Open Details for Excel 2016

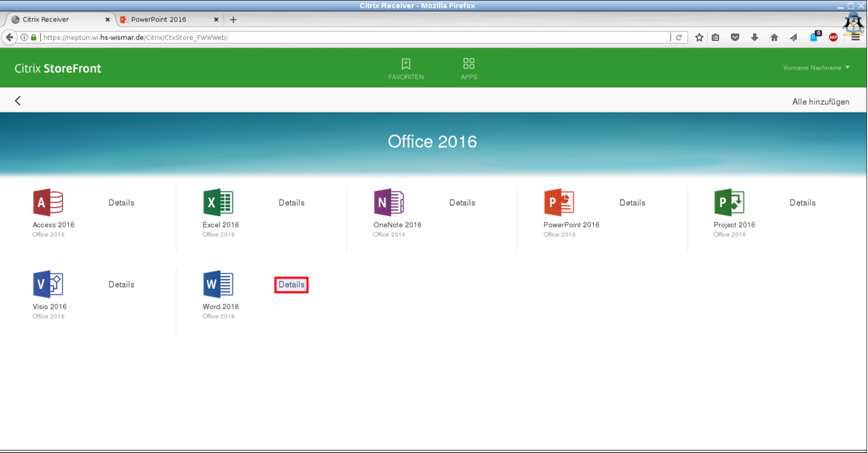click(x=291, y=203)
